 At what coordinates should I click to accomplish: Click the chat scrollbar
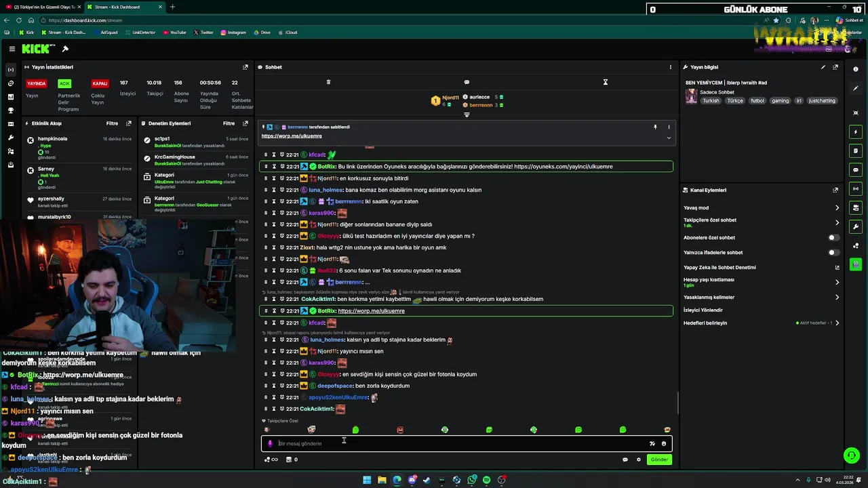pyautogui.click(x=677, y=403)
